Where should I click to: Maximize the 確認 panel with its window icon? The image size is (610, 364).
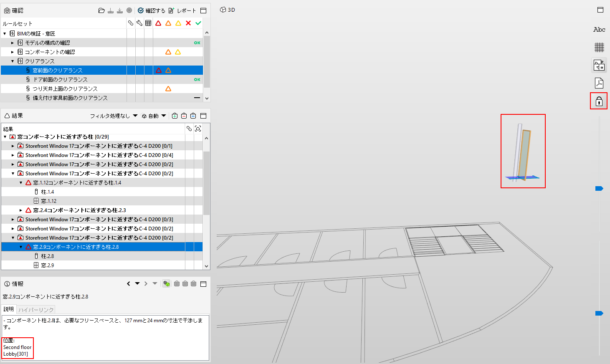[203, 10]
